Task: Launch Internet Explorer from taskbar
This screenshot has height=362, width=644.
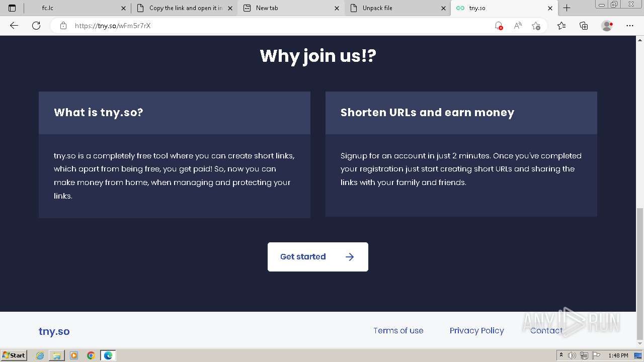Action: pyautogui.click(x=40, y=355)
